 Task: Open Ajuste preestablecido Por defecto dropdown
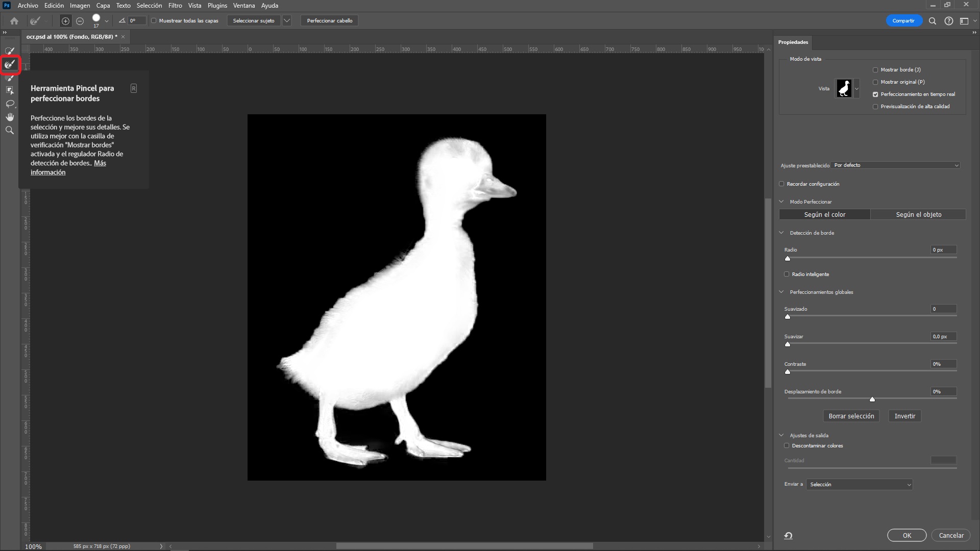pos(896,165)
